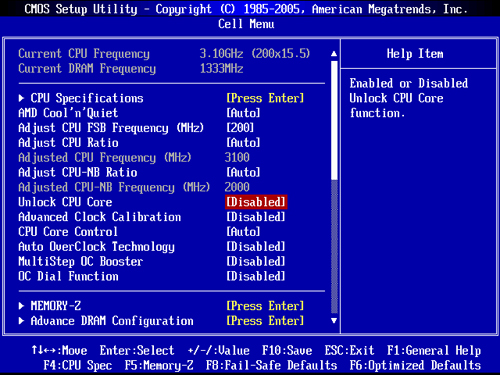
Task: Select the Advance DRAM Configuration entry
Action: click(112, 321)
